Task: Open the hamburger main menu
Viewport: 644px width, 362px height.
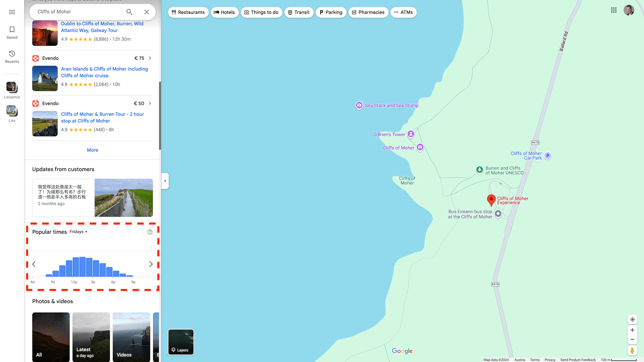Action: [12, 12]
